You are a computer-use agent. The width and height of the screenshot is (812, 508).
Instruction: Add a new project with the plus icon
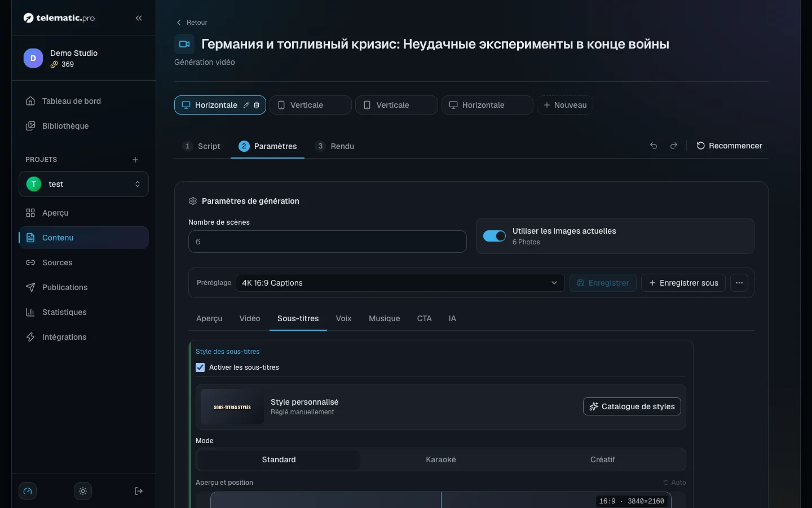[135, 160]
